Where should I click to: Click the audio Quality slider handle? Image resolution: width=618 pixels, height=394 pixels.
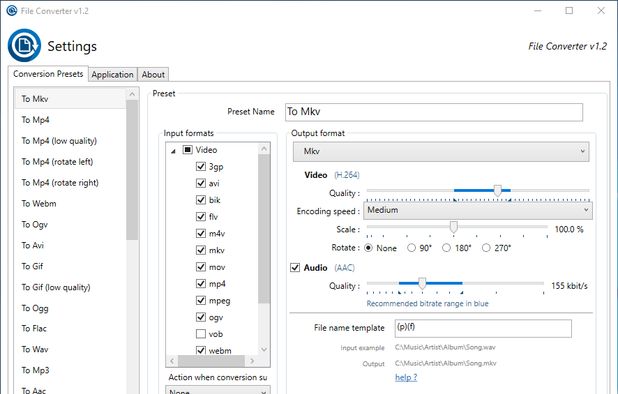tap(422, 283)
